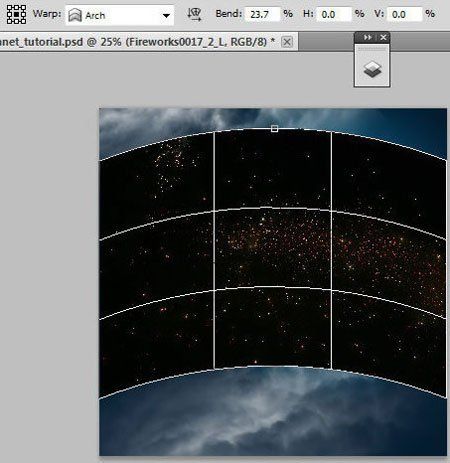Toggle the warp orientation button
The height and width of the screenshot is (463, 450).
point(194,14)
